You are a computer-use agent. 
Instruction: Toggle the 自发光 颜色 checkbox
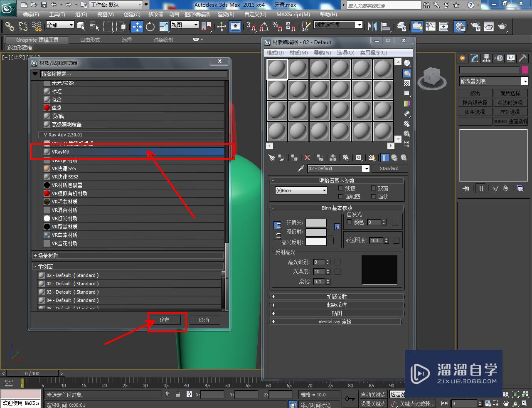coord(349,222)
